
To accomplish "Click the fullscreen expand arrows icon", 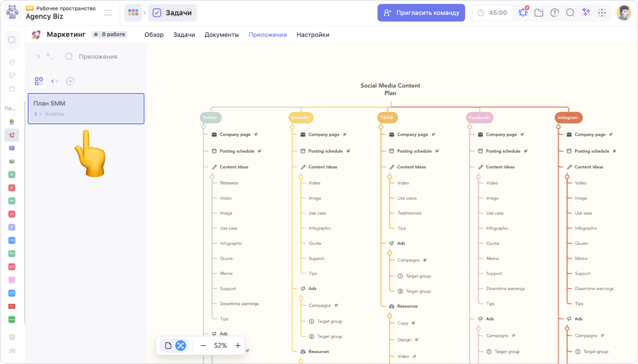I will click(50, 57).
